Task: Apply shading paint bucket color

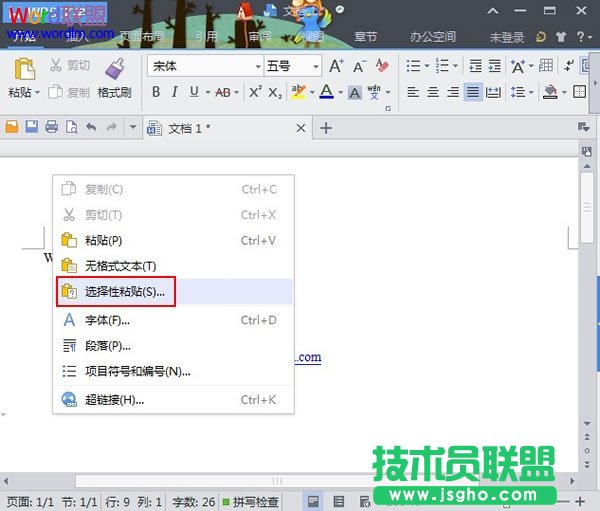Action: pos(550,92)
